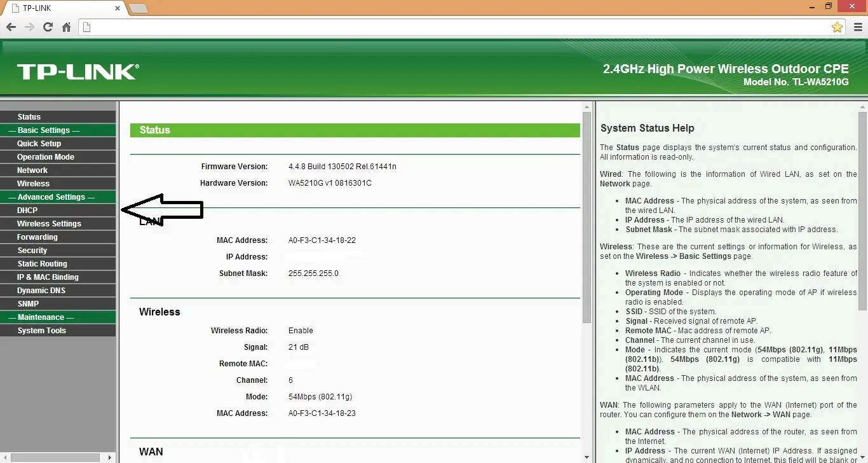This screenshot has height=463, width=868.
Task: Bookmark this page with the star icon
Action: point(837,27)
